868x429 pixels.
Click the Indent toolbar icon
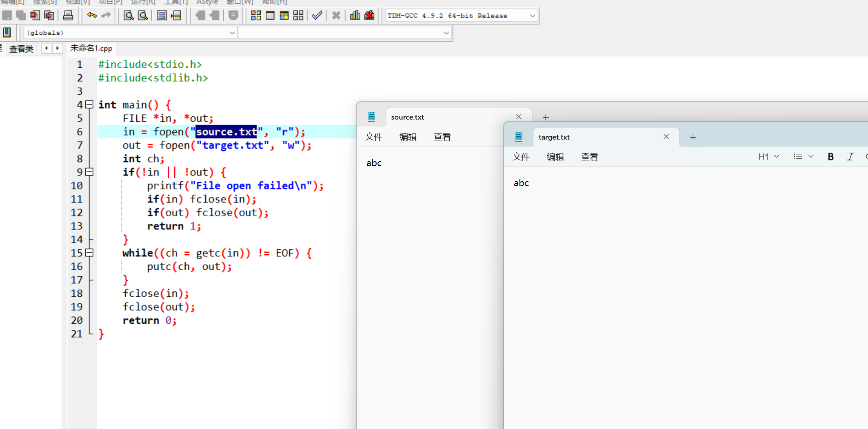pos(214,16)
